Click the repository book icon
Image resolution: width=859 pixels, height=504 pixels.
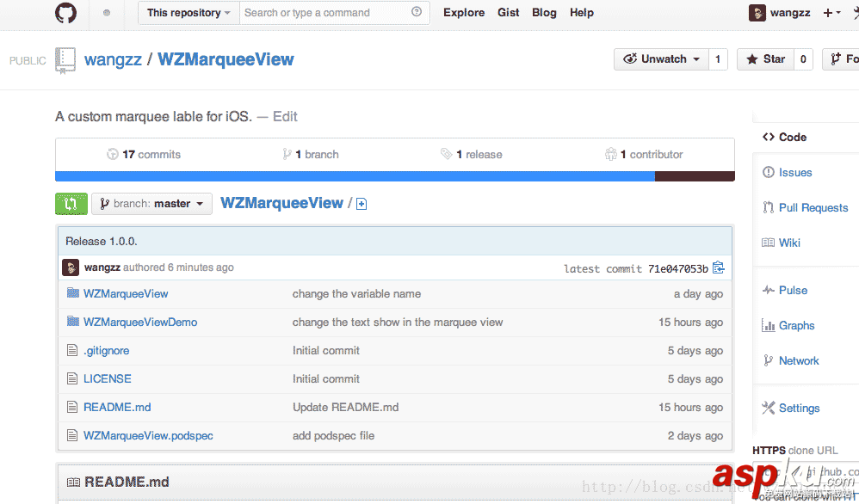[65, 60]
